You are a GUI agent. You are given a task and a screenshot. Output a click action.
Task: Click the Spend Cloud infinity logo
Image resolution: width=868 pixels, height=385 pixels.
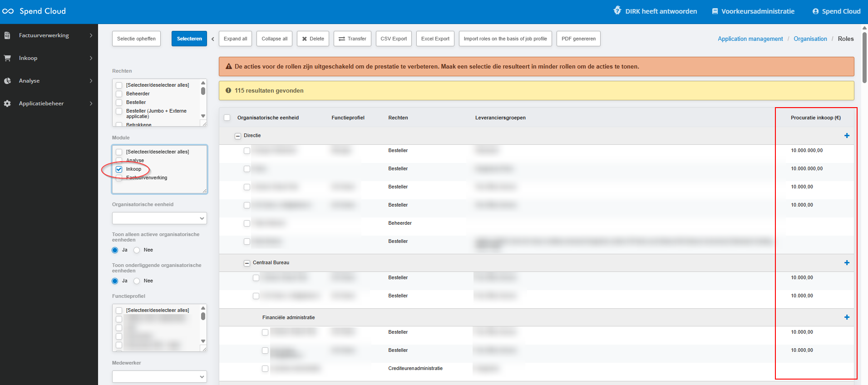[8, 11]
